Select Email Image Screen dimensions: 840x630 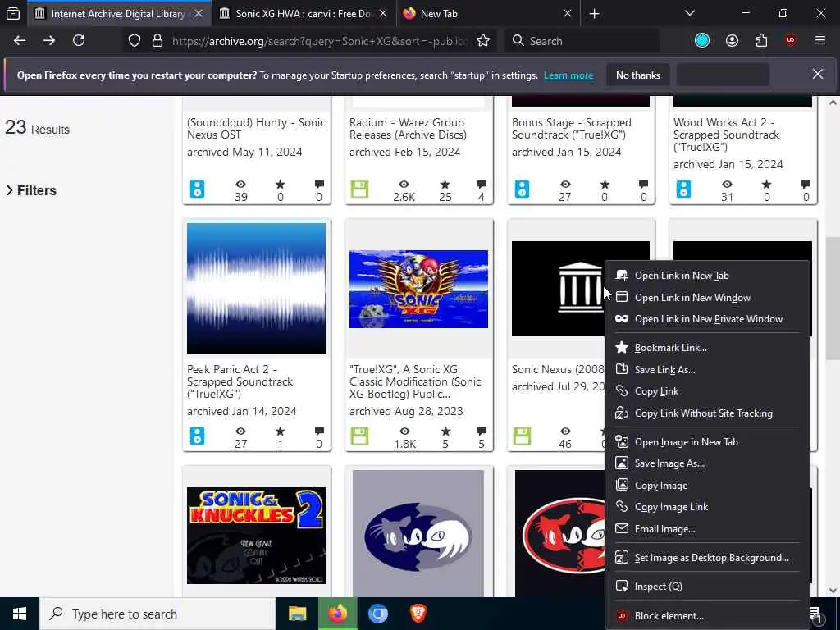click(x=707, y=529)
